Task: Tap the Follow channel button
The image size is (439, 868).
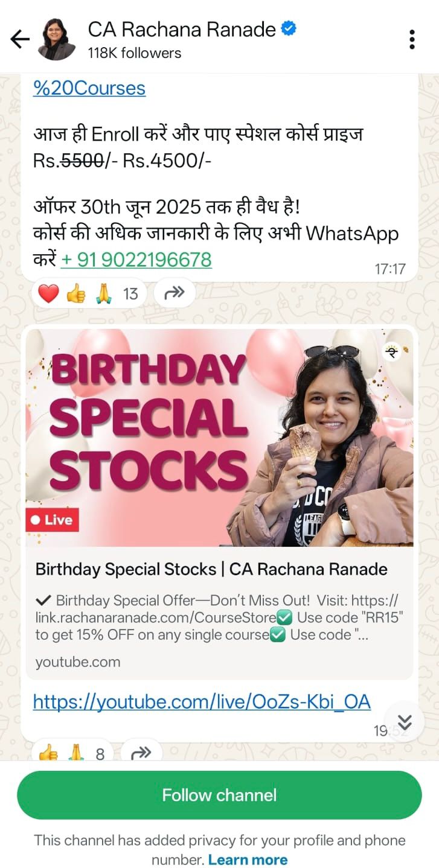Action: point(219,795)
